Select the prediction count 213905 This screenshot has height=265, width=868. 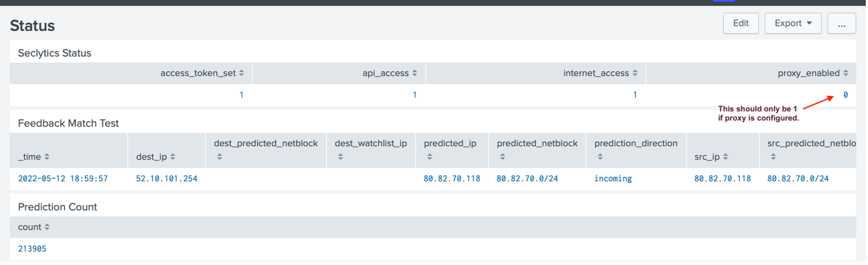click(32, 249)
